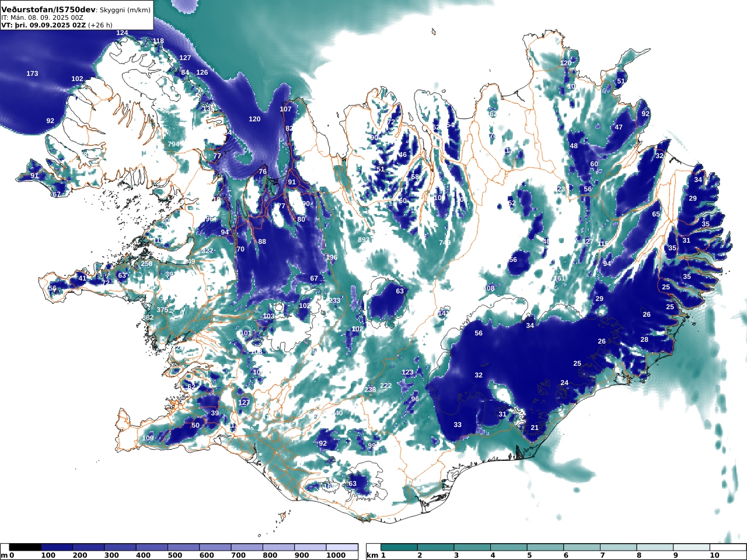747x560 pixels.
Task: Click the 5–6 km teal legend swatch
Action: pyautogui.click(x=545, y=547)
